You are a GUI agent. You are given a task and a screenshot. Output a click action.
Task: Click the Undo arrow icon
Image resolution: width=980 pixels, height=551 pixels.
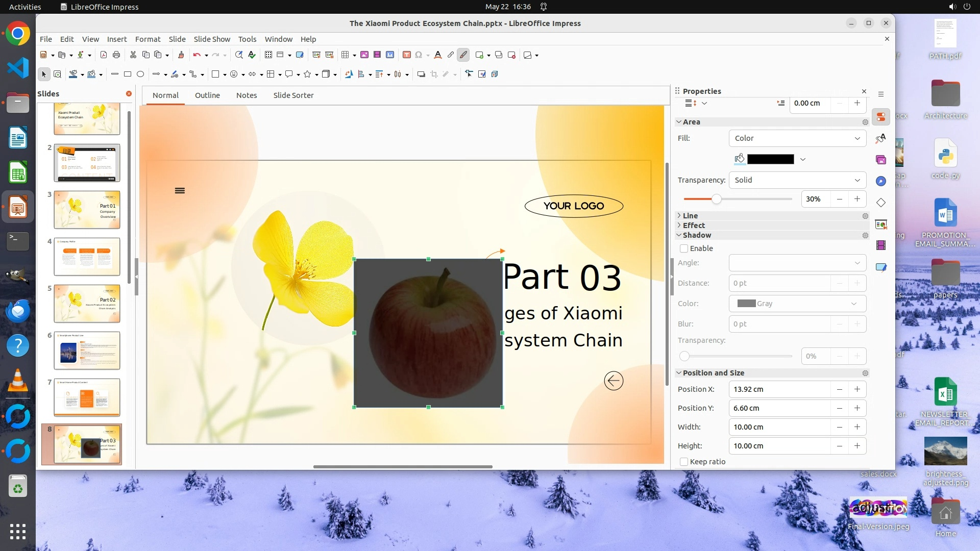tap(197, 55)
